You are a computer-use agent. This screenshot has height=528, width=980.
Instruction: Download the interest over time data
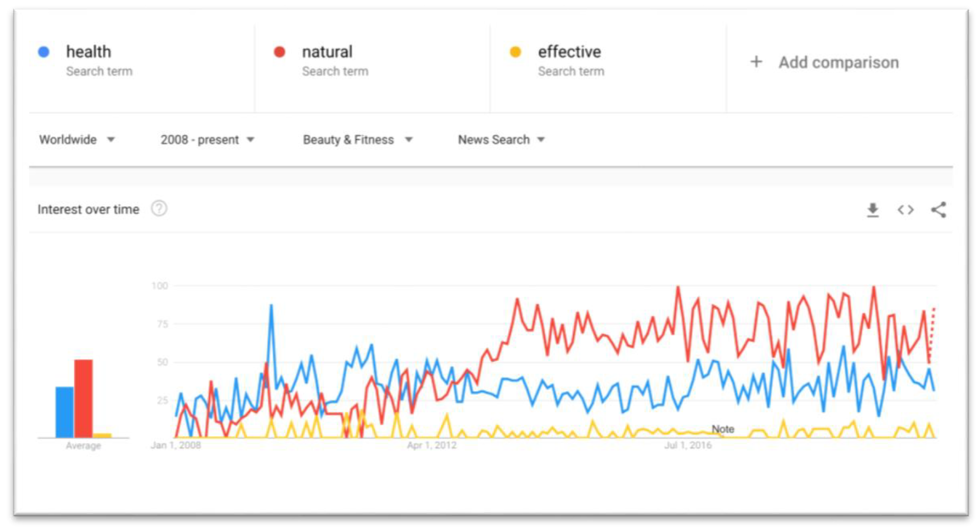point(873,210)
